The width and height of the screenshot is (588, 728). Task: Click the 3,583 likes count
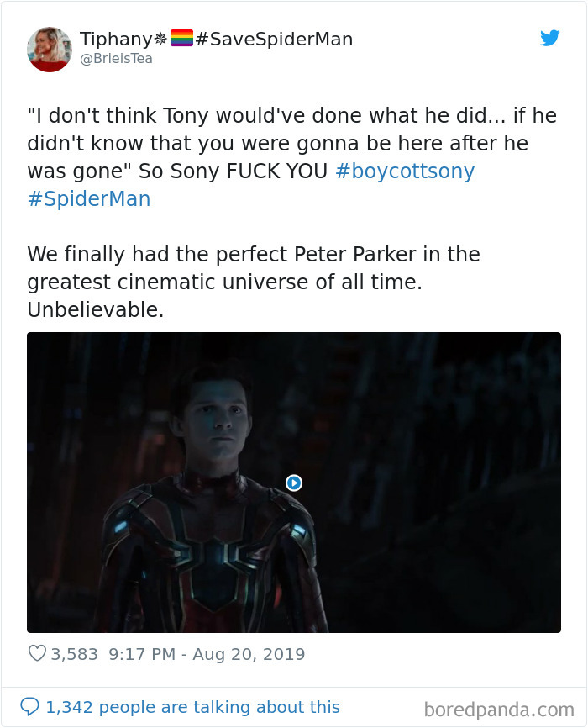(74, 653)
